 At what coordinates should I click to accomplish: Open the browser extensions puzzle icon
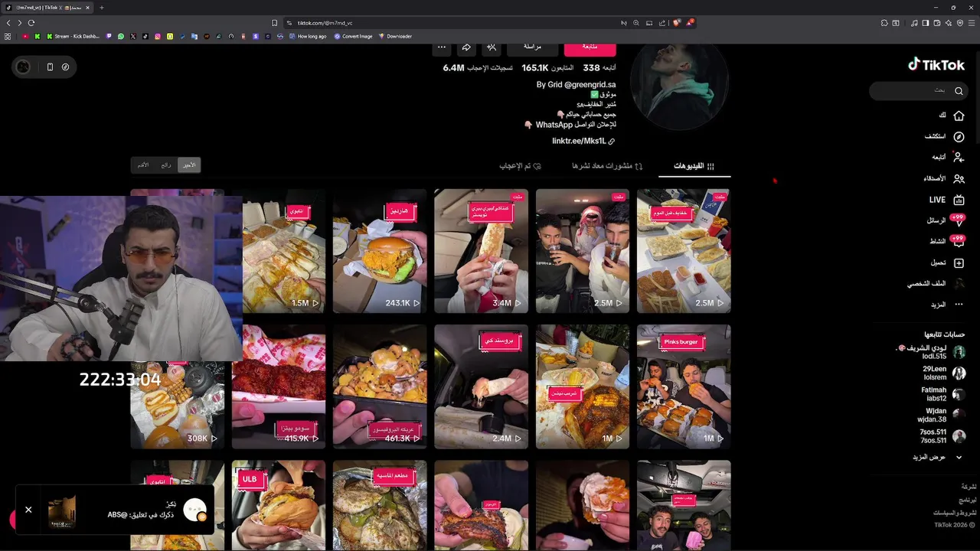[x=884, y=23]
